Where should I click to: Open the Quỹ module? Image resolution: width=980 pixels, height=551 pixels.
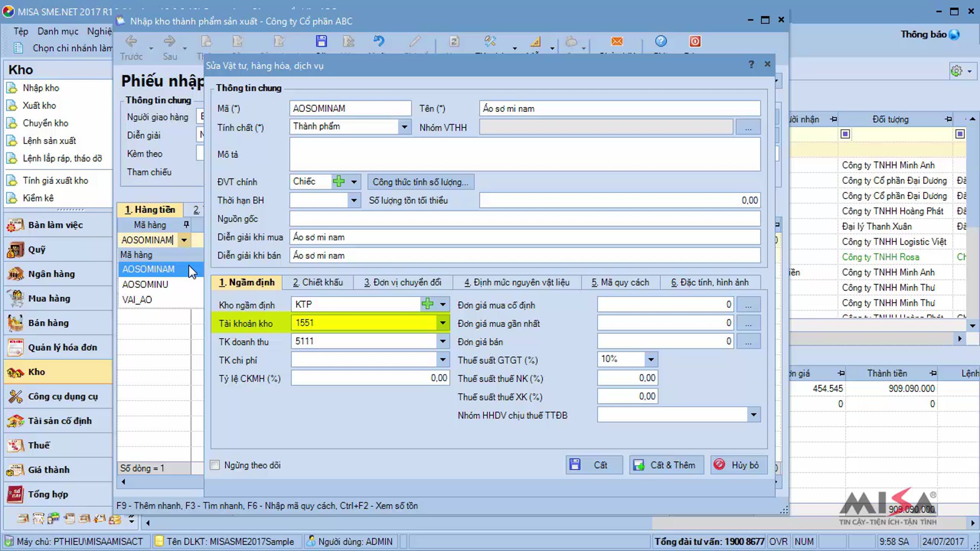point(58,249)
